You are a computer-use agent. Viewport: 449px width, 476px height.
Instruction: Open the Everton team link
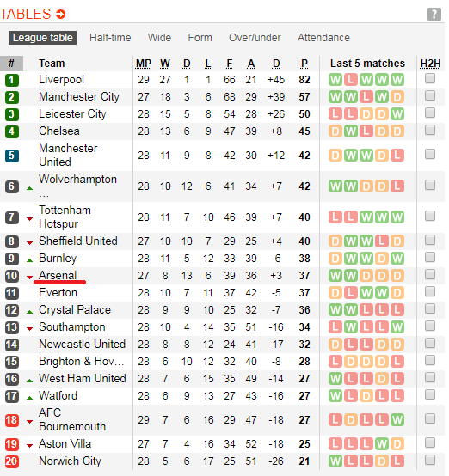click(x=58, y=293)
